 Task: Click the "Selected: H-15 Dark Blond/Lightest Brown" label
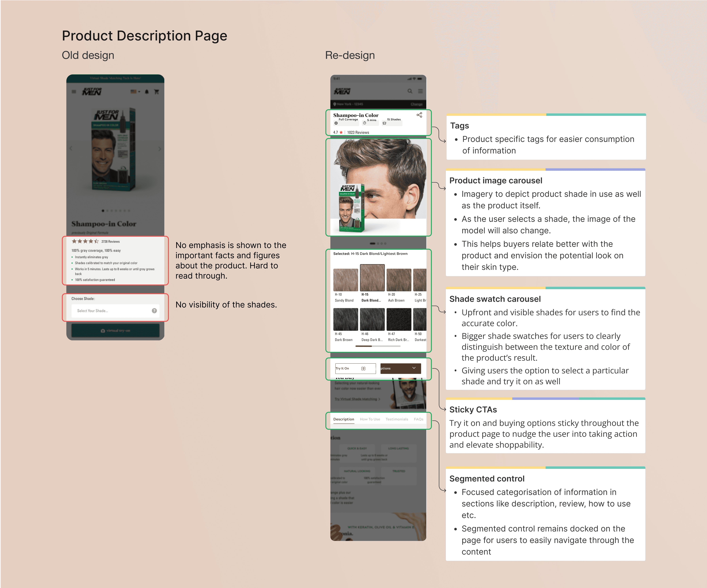370,254
